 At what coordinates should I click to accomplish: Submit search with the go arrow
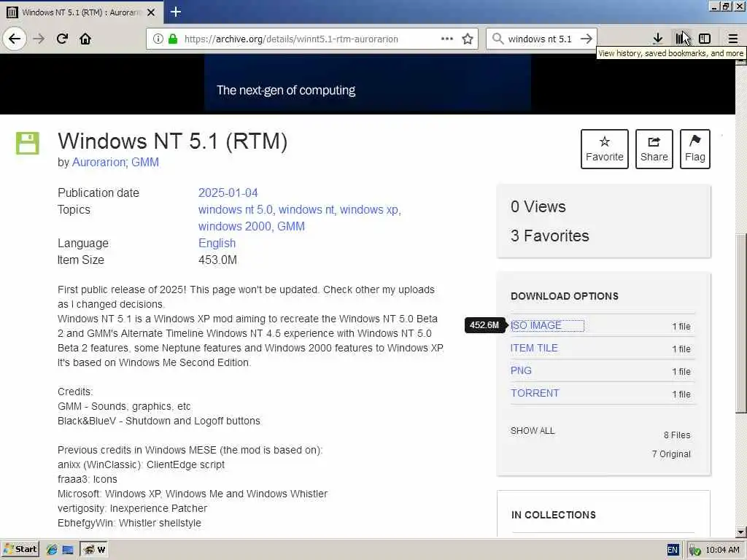coord(587,39)
